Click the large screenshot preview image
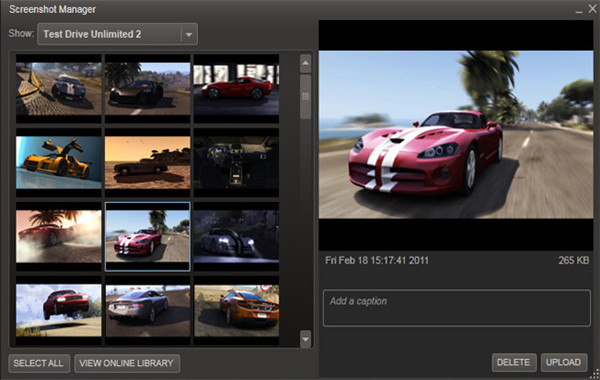This screenshot has width=600, height=380. click(x=456, y=135)
